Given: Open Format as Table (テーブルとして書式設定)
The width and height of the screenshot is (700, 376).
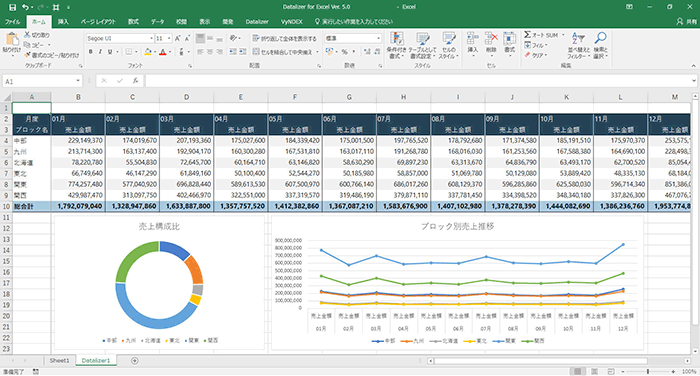Looking at the screenshot, I should coord(422,45).
